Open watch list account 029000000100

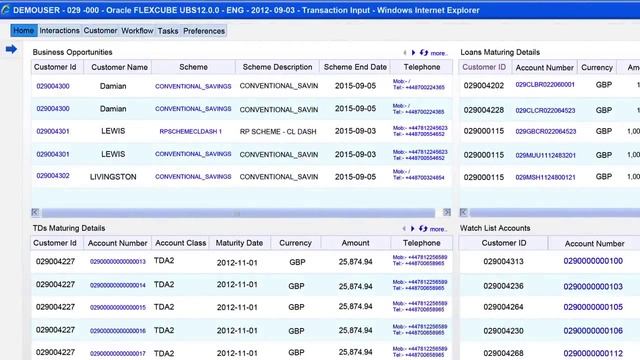click(x=593, y=261)
